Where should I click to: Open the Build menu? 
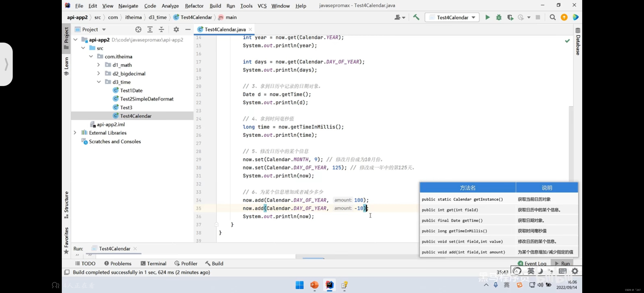[215, 5]
